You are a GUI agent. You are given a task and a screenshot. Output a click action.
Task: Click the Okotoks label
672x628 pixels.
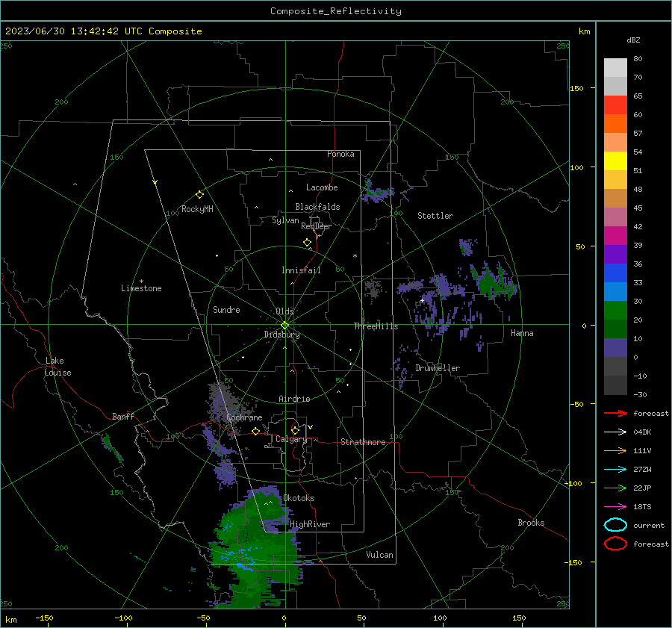pos(299,498)
